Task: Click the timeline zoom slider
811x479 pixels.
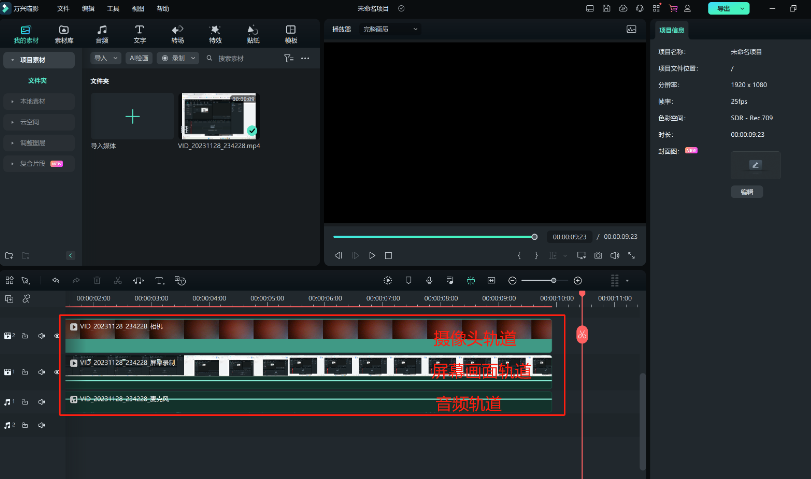Action: pyautogui.click(x=551, y=281)
